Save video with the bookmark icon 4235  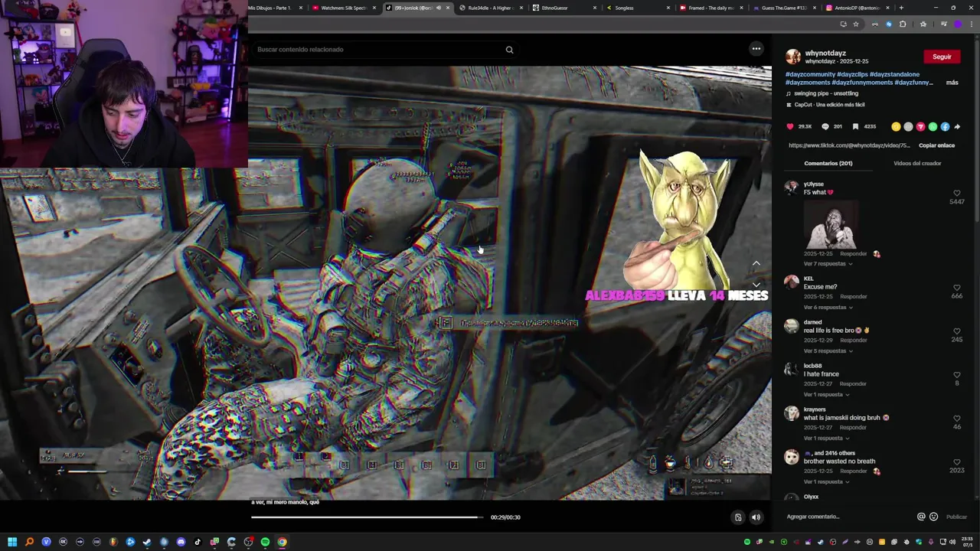point(855,127)
